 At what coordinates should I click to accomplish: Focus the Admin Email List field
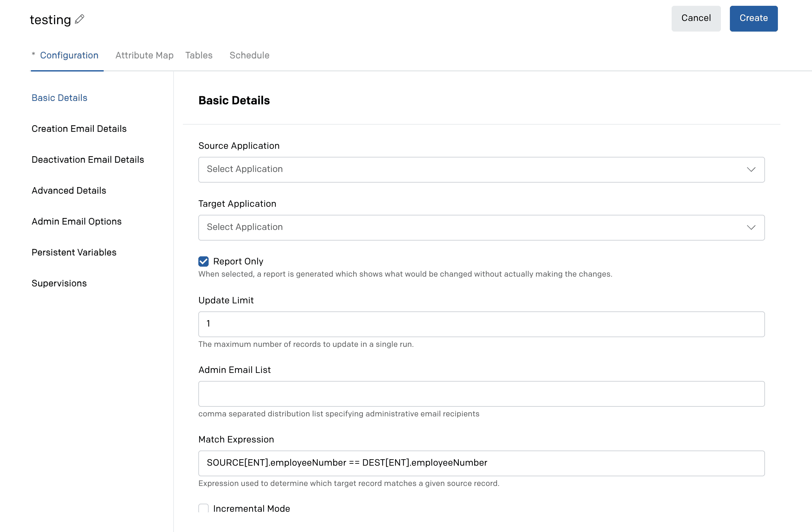481,394
